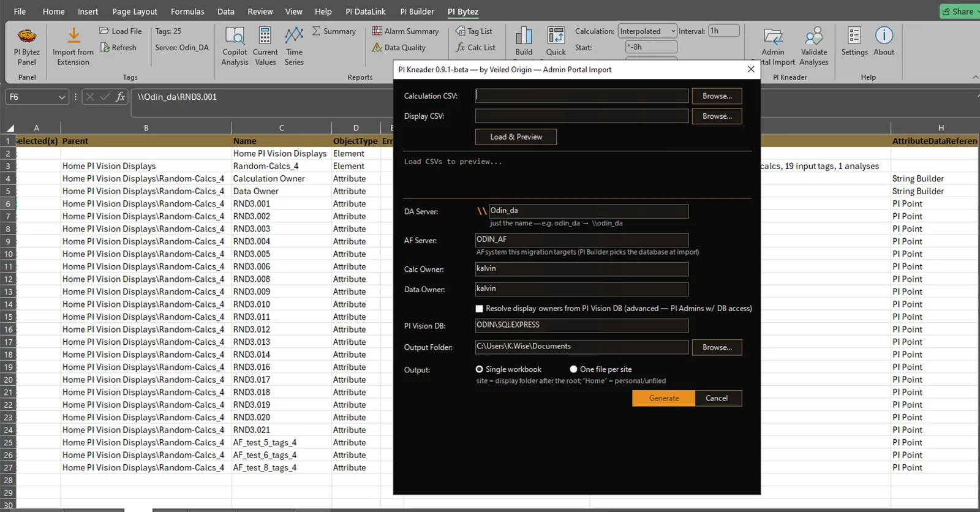
Task: Switch to the Formulas tab
Action: [187, 11]
